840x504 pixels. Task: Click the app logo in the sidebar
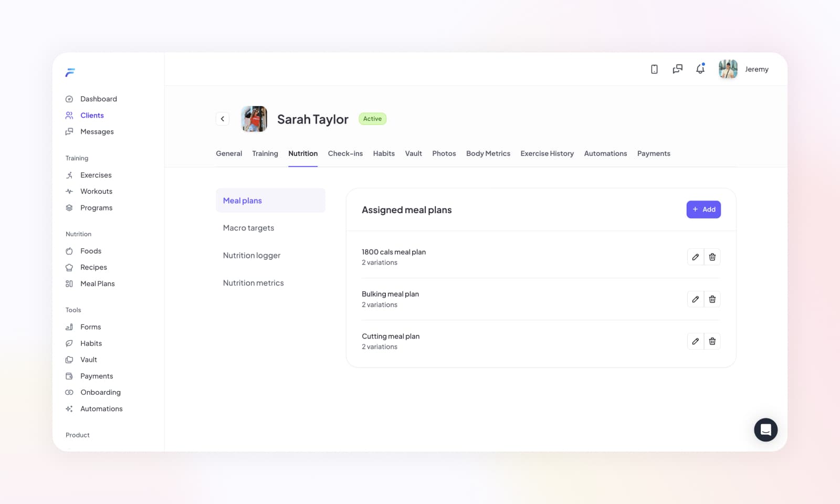(x=70, y=72)
